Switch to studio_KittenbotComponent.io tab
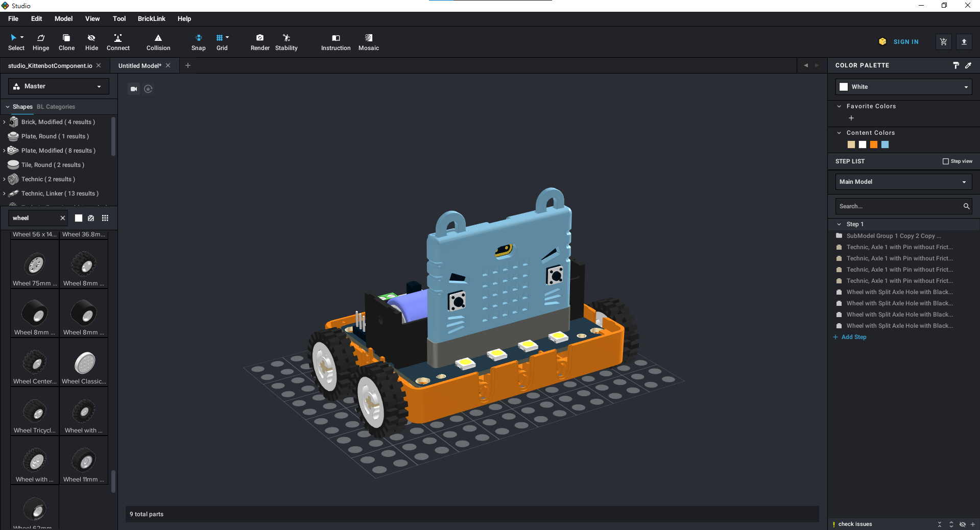980x530 pixels. click(50, 66)
